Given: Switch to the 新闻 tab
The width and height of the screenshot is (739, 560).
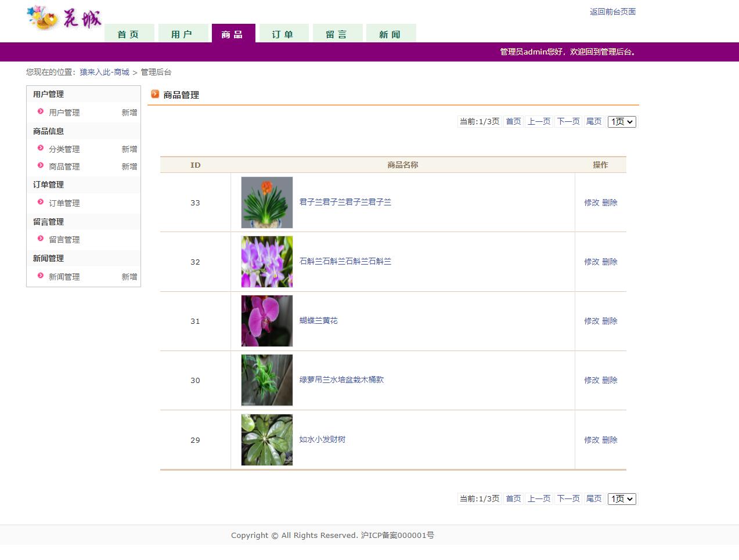Looking at the screenshot, I should pyautogui.click(x=391, y=34).
